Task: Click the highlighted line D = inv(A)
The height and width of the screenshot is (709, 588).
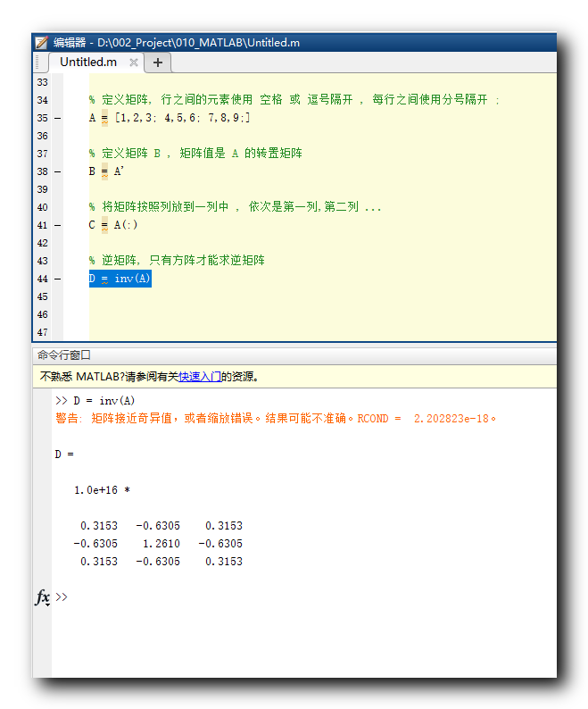Action: 120,279
